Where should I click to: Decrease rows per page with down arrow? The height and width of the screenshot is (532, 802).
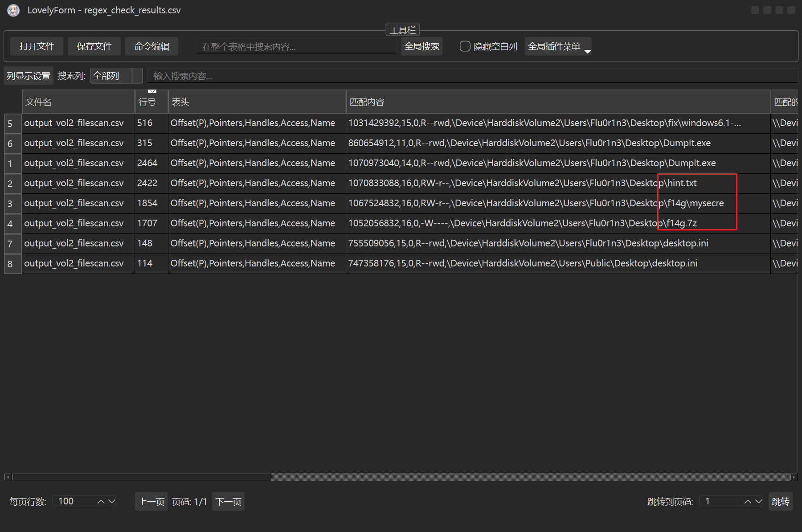tap(111, 502)
